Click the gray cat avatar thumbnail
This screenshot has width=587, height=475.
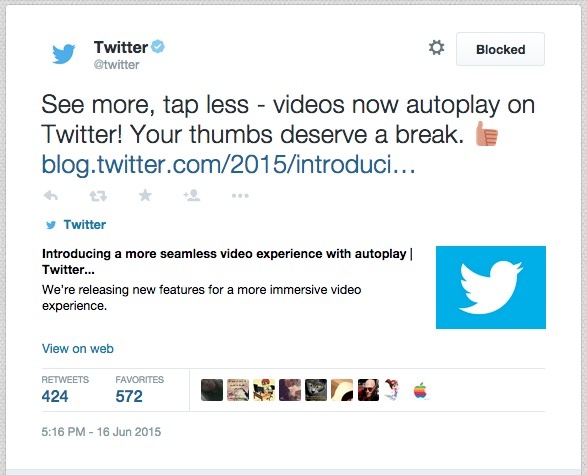click(x=316, y=390)
